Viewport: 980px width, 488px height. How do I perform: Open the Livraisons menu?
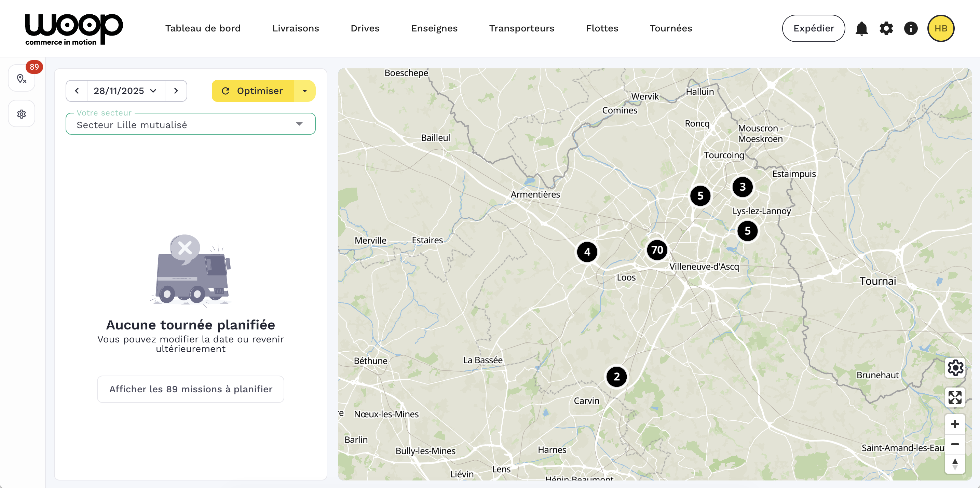click(295, 28)
